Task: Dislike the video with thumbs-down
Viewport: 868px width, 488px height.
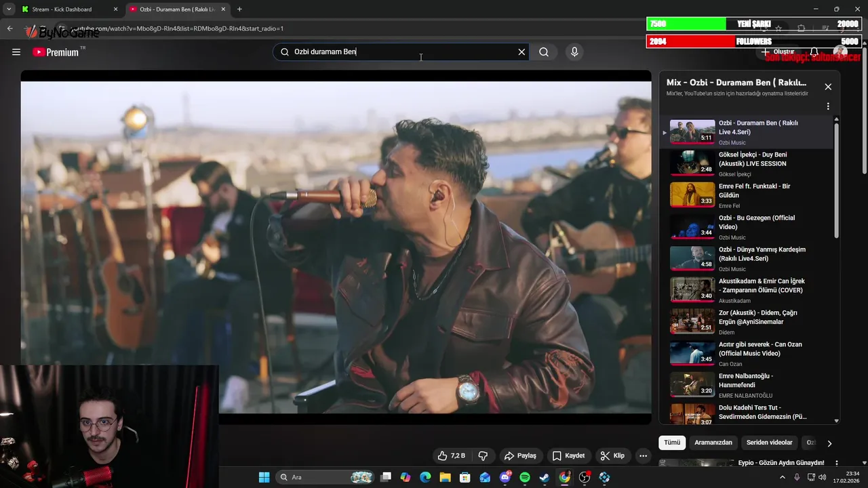Action: [483, 455]
